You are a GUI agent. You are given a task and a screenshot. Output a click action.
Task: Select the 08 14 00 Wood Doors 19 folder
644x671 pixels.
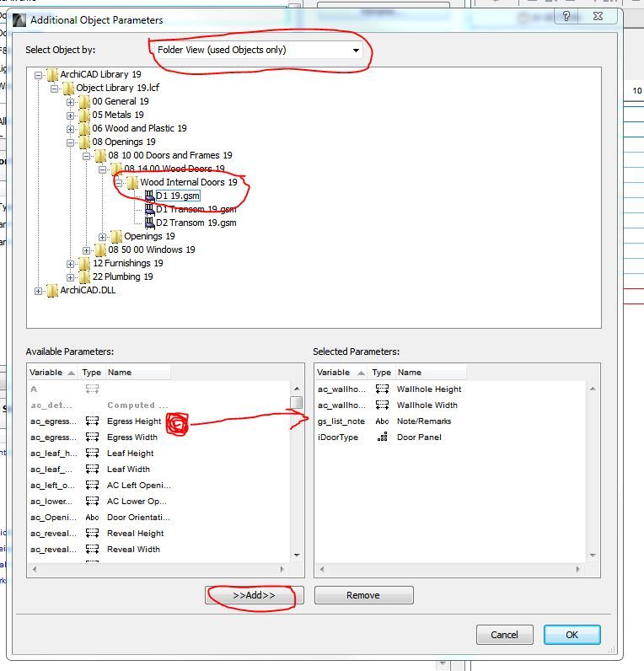[174, 169]
